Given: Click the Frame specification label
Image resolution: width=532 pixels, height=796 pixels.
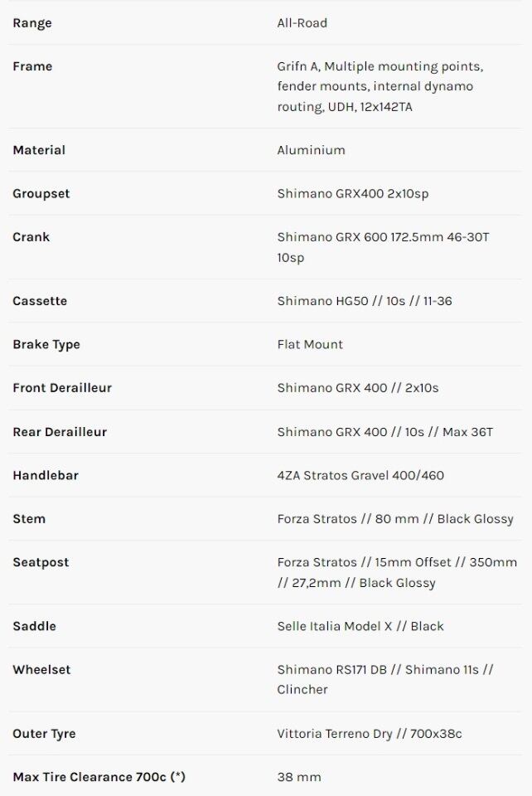Looking at the screenshot, I should [x=32, y=66].
